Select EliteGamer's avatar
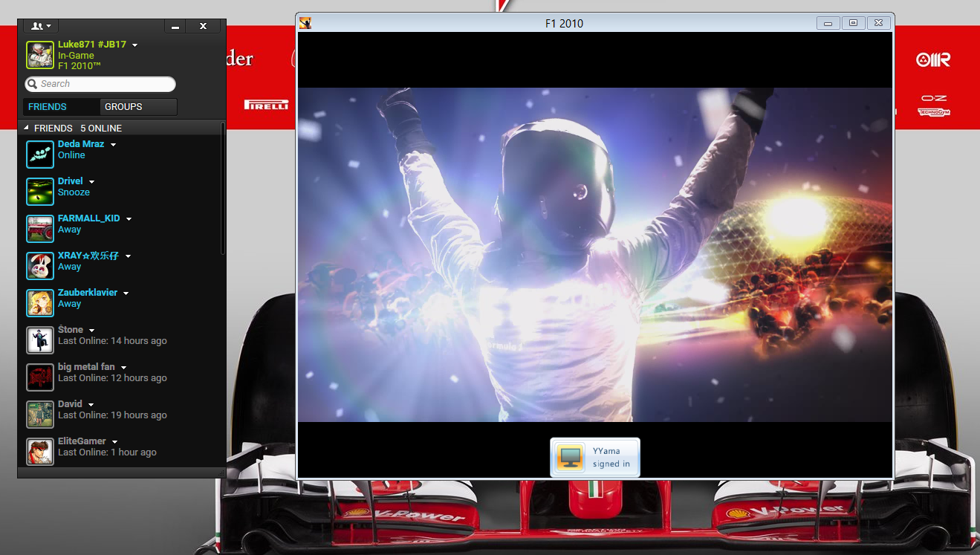The width and height of the screenshot is (980, 555). coord(40,451)
